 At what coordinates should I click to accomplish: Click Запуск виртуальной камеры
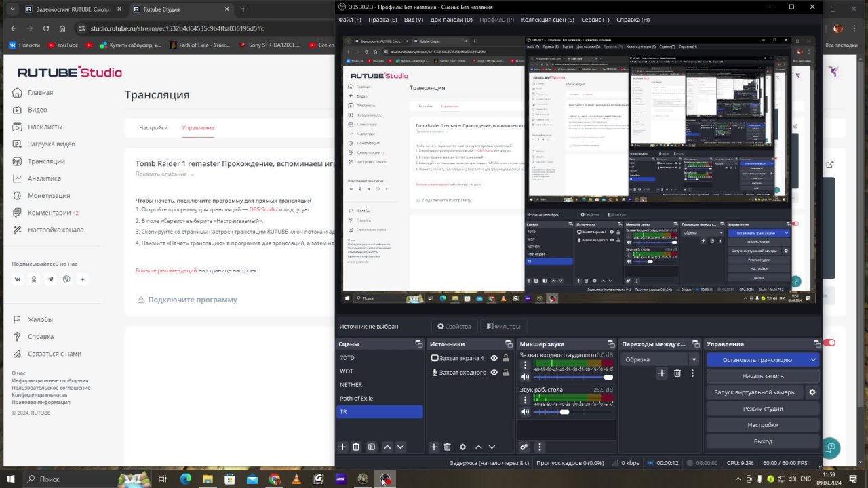pos(754,392)
